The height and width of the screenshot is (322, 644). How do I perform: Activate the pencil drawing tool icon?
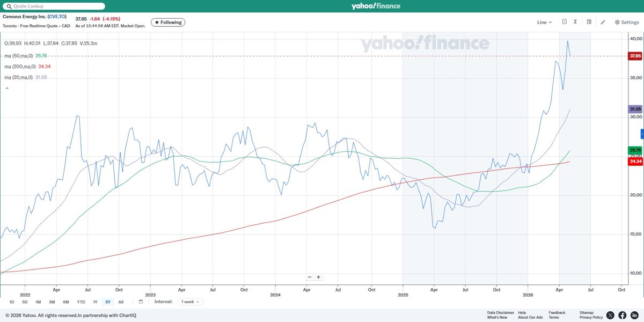point(603,23)
